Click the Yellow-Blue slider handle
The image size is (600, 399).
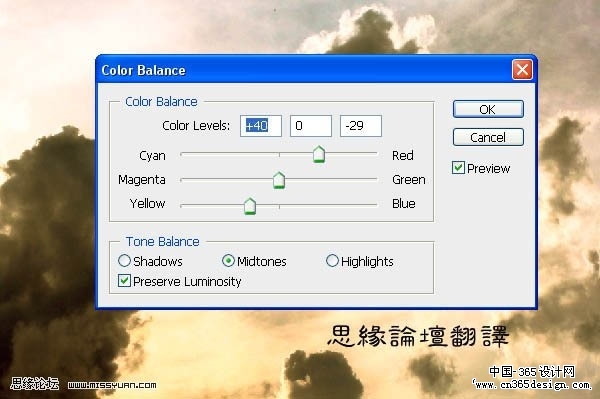pyautogui.click(x=250, y=206)
